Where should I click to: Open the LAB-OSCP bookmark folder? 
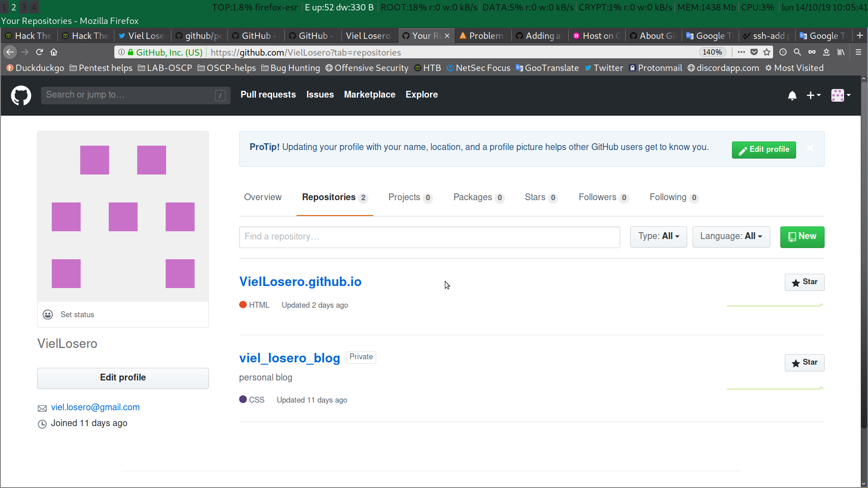coord(165,68)
